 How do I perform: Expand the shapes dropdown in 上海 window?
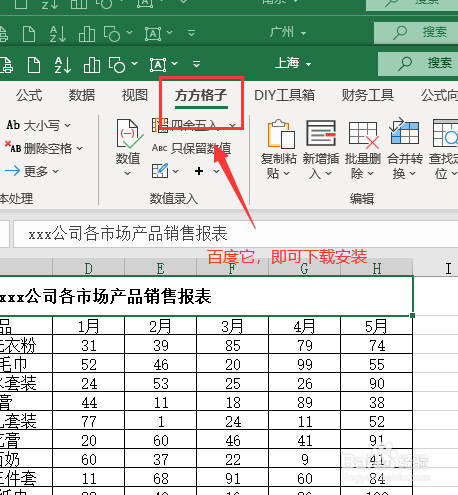[x=134, y=63]
